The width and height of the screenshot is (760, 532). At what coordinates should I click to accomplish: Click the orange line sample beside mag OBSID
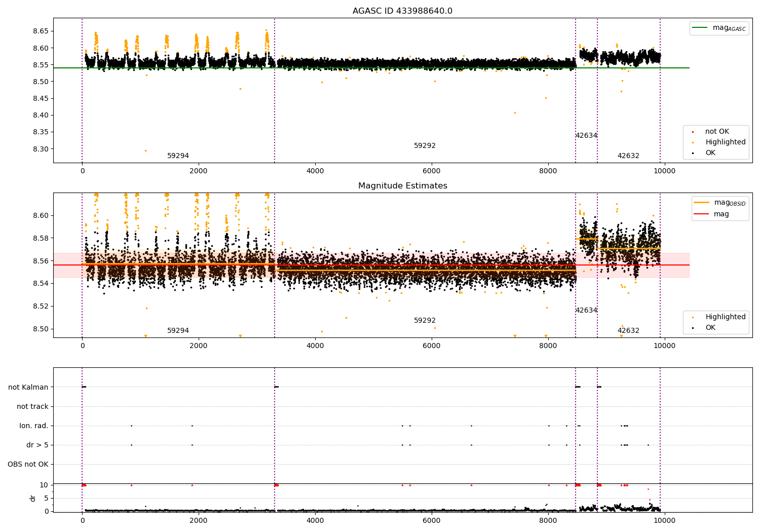click(x=702, y=203)
